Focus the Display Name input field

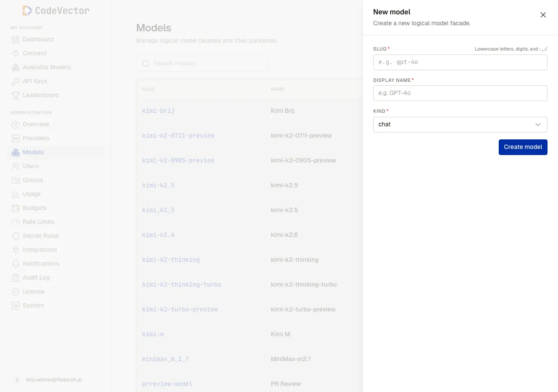pos(460,93)
